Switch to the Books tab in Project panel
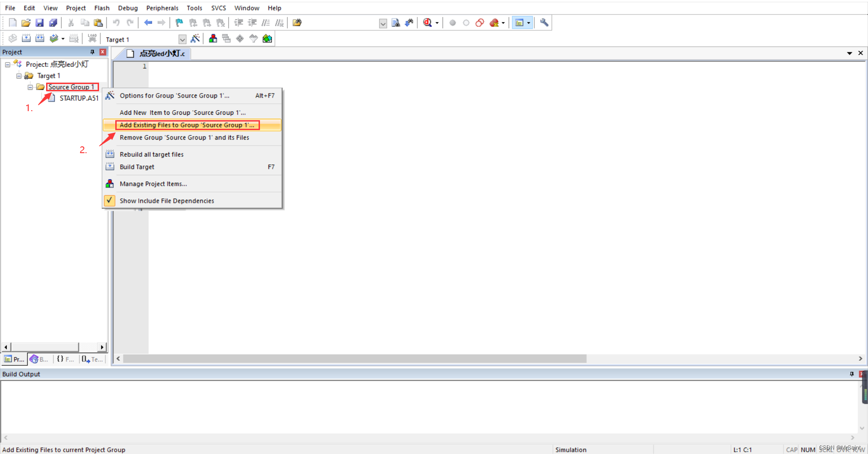 point(40,360)
